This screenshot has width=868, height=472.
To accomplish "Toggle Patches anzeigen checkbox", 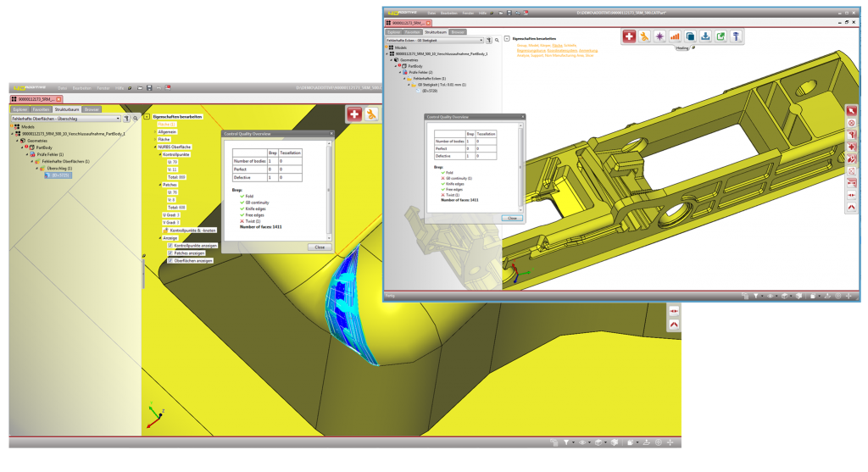I will (x=170, y=253).
